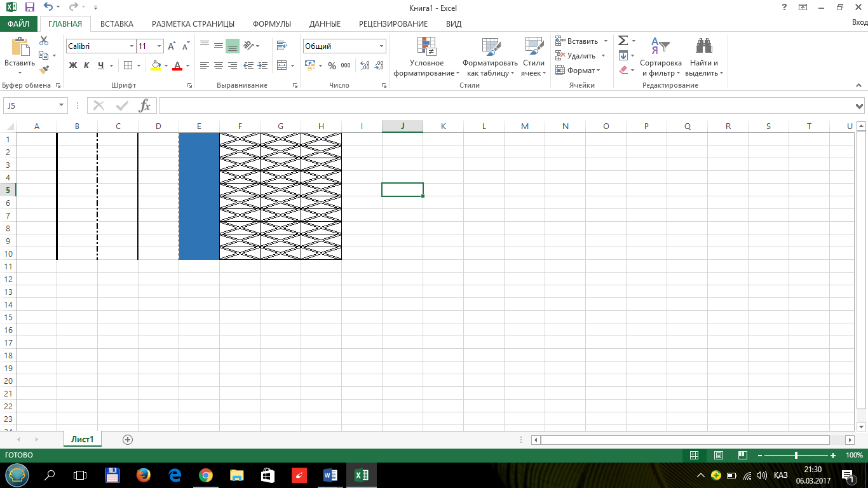The height and width of the screenshot is (488, 868).
Task: Click Формат in the Ячейки group
Action: tap(578, 70)
